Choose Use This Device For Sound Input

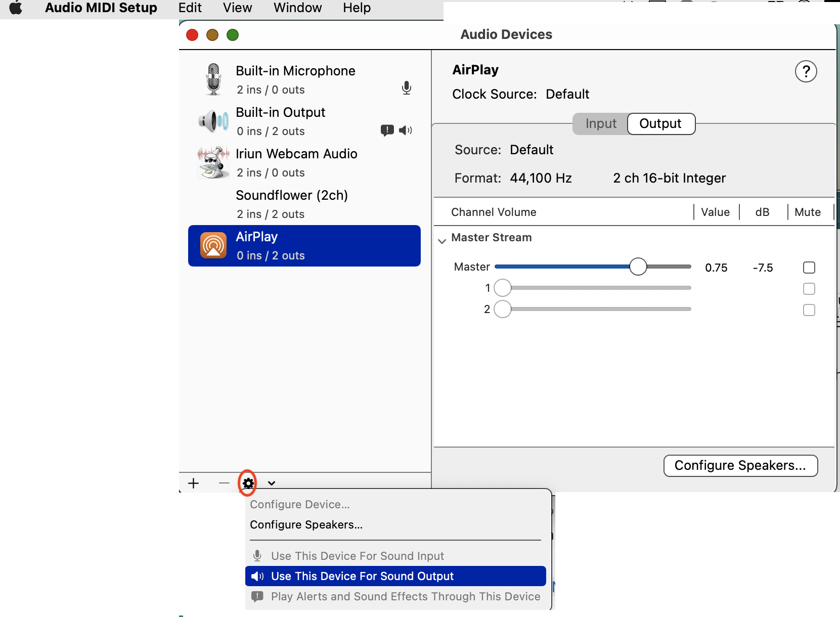(x=395, y=556)
